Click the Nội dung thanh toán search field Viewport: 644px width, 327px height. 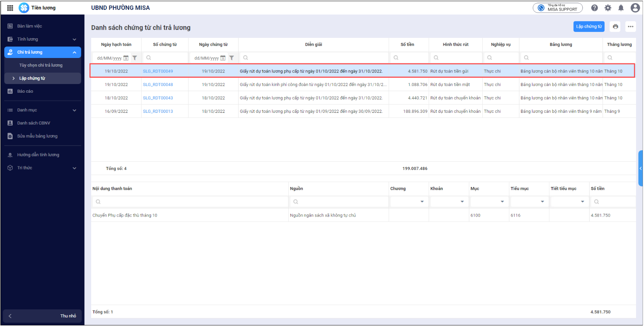point(190,202)
